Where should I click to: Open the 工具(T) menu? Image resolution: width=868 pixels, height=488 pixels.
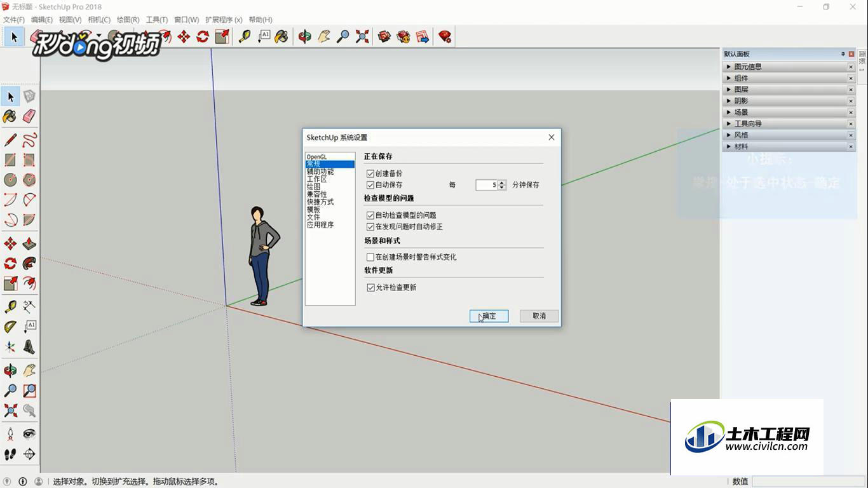pyautogui.click(x=157, y=20)
